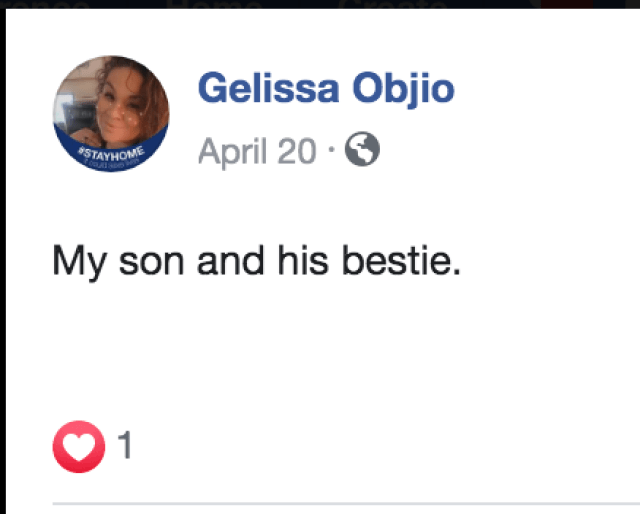The width and height of the screenshot is (640, 514).
Task: Open the post permalink from April 20 date
Action: click(x=257, y=152)
